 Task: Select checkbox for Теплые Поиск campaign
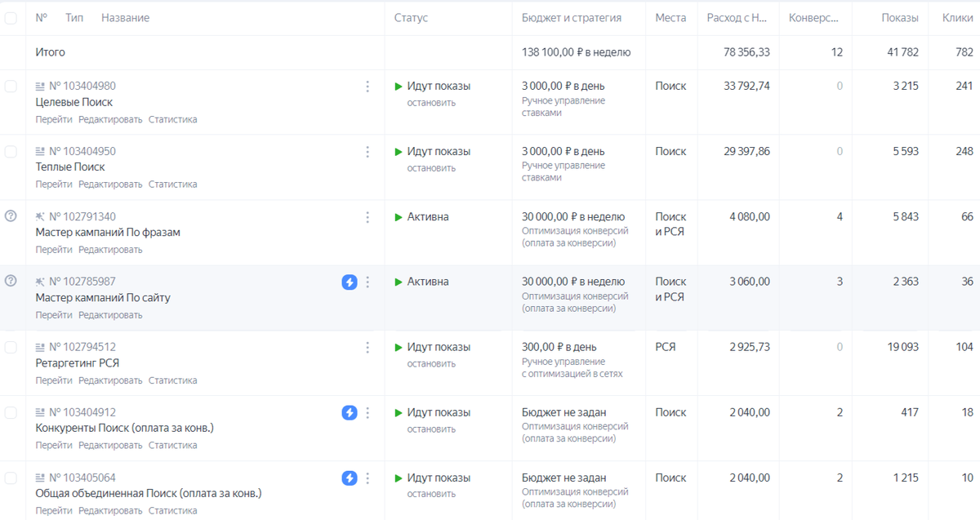coord(11,151)
